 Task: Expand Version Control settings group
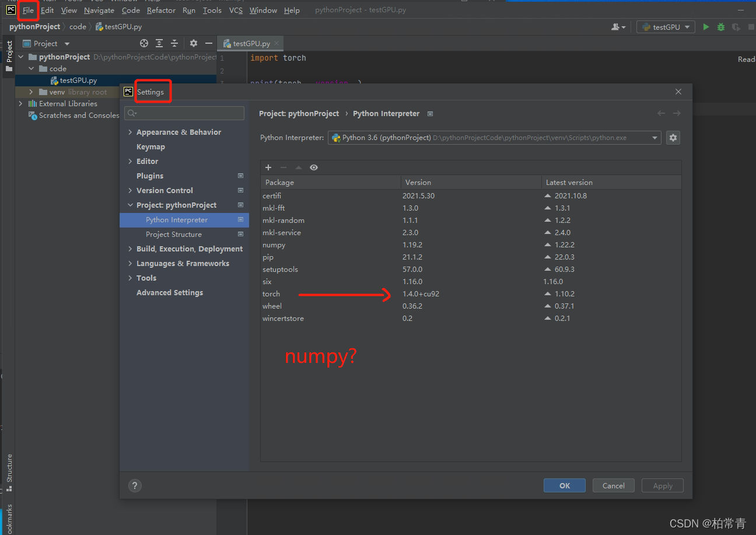[130, 191]
